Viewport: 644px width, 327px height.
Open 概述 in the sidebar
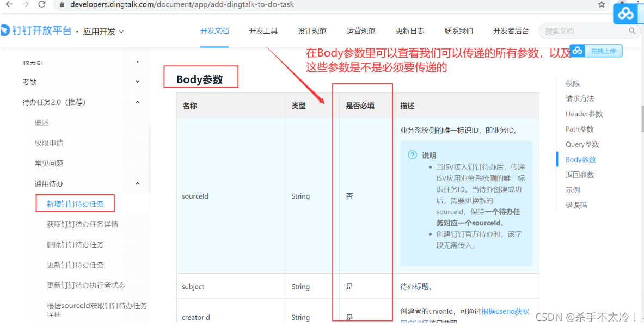coord(42,122)
